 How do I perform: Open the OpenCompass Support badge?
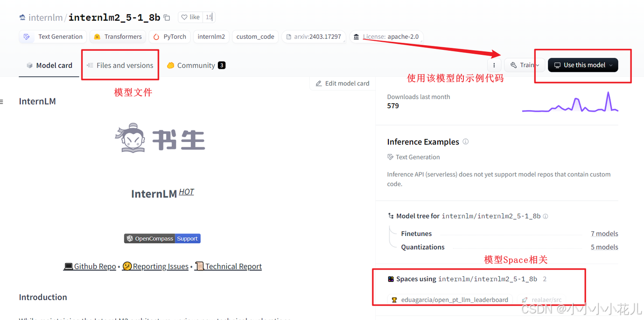tap(162, 238)
